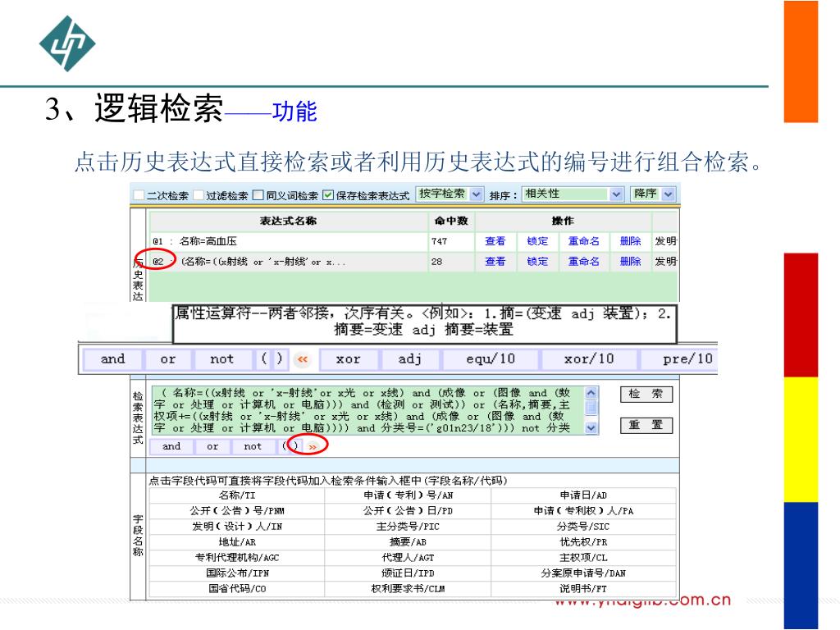
Task: Insert field code 地址/AR
Action: click(x=237, y=542)
